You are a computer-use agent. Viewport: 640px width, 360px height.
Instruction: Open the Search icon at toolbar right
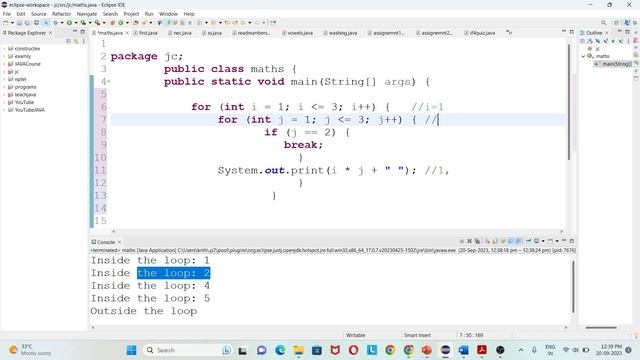pyautogui.click(x=603, y=23)
